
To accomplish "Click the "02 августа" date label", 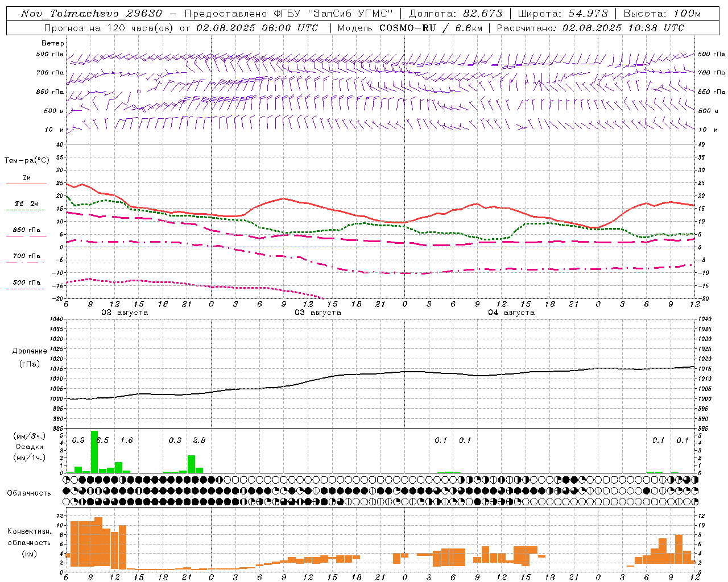I will point(125,313).
